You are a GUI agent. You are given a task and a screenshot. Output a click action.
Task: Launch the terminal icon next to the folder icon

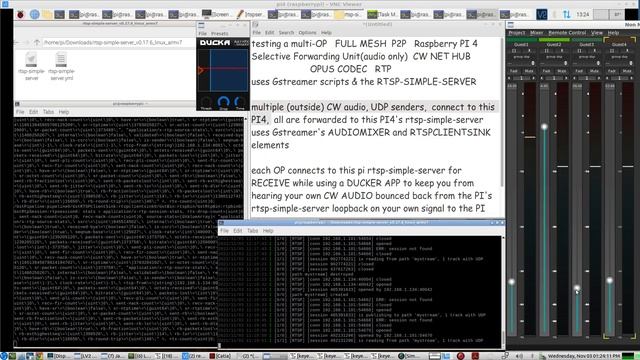60,15
